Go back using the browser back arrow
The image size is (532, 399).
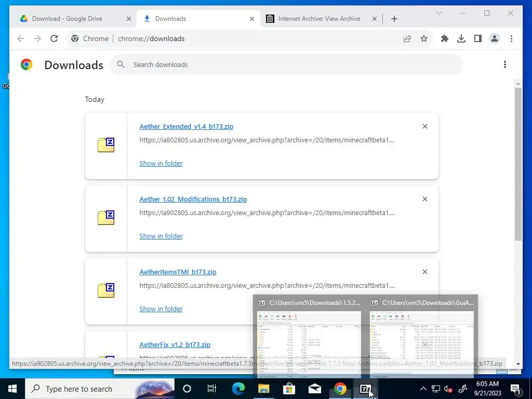(21, 38)
